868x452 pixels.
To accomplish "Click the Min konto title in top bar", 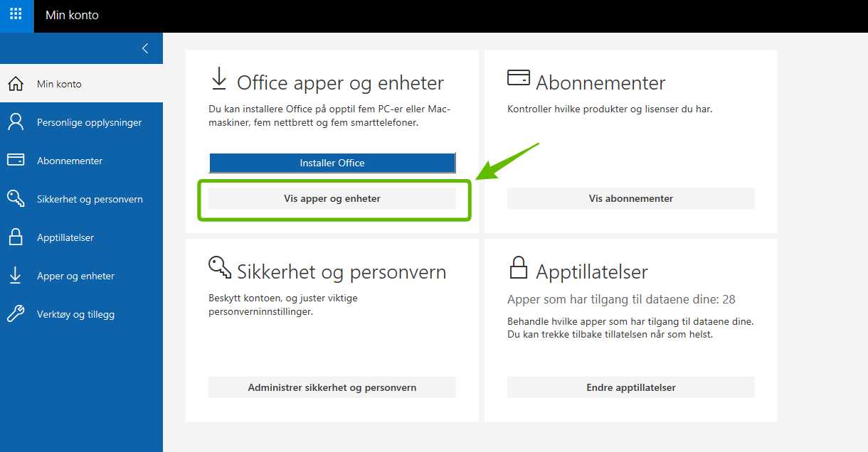I will 72,15.
